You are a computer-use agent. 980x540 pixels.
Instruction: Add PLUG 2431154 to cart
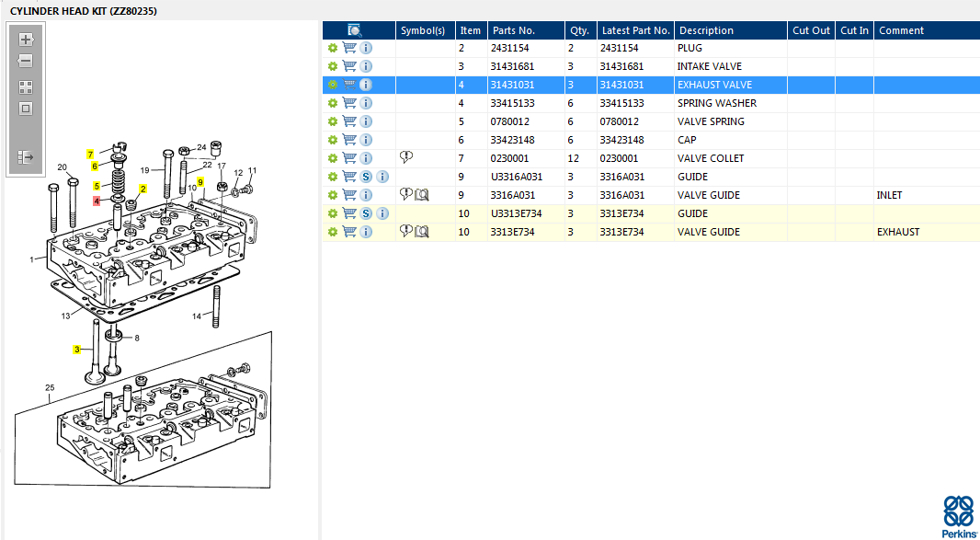349,48
